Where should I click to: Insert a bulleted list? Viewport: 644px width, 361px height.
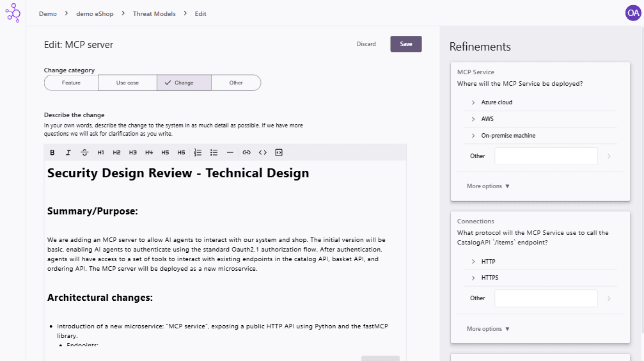click(214, 152)
